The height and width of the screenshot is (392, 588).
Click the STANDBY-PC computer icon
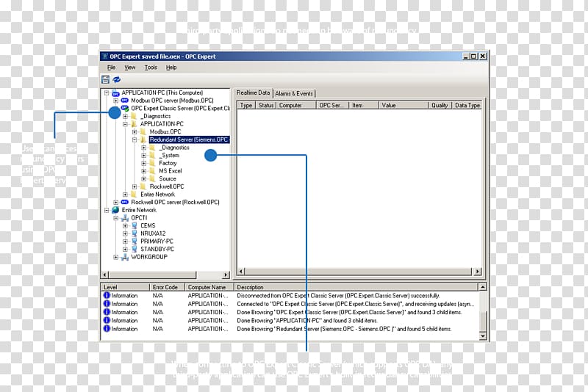tap(135, 249)
